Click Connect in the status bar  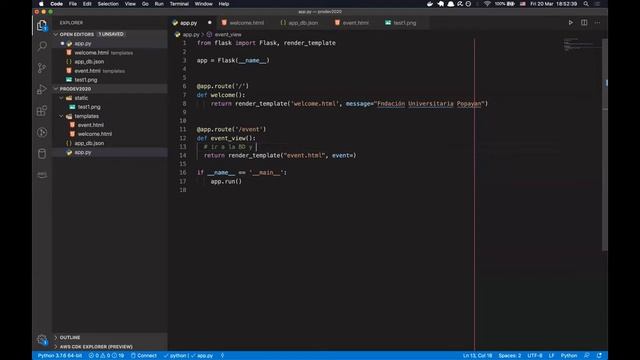pyautogui.click(x=144, y=356)
